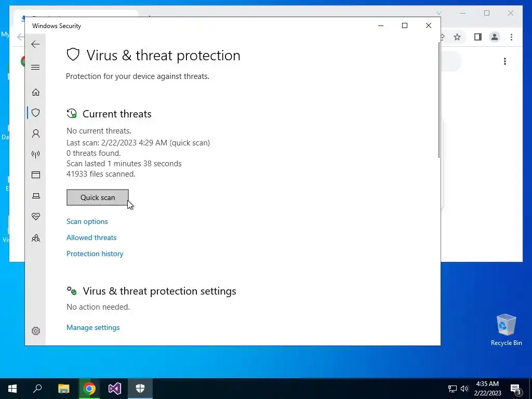Open the hamburger navigation menu
This screenshot has height=399, width=532.
coord(35,67)
